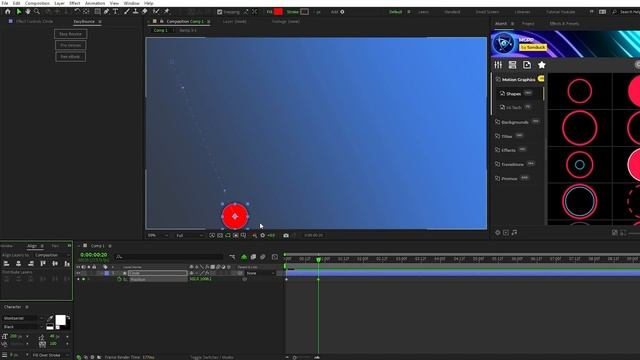This screenshot has width=640, height=360.
Task: Select the Zoom magnifier tool
Action: click(x=37, y=12)
